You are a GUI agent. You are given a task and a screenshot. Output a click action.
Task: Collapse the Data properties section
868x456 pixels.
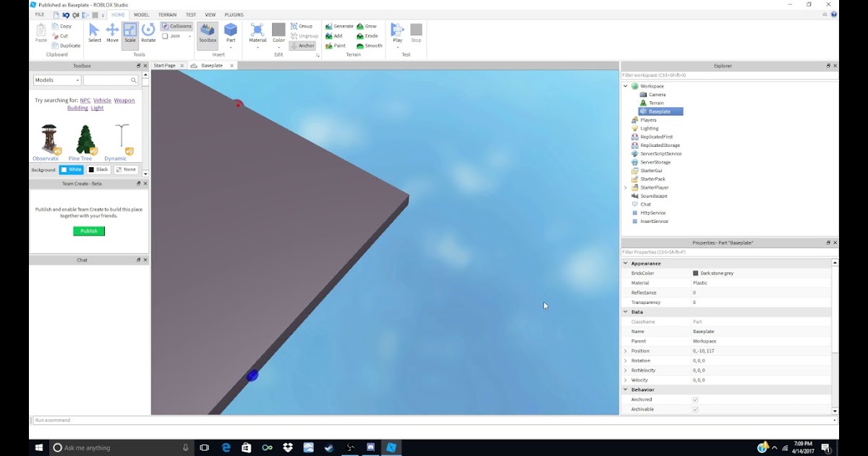(626, 312)
